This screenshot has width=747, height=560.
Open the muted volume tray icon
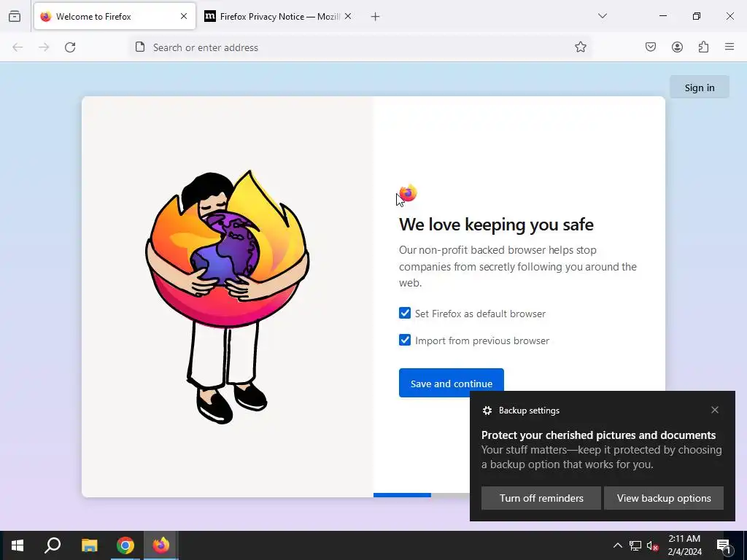click(x=652, y=546)
